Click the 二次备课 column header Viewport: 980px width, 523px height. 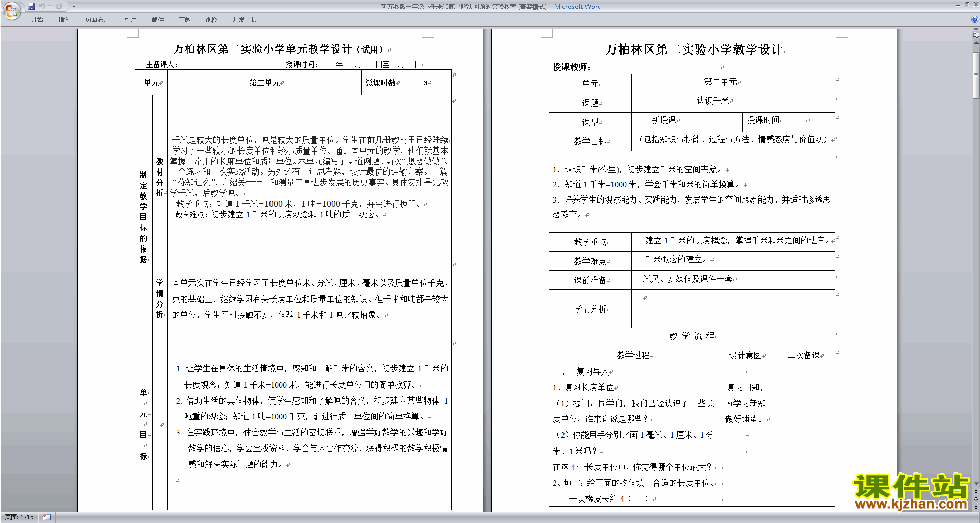804,355
